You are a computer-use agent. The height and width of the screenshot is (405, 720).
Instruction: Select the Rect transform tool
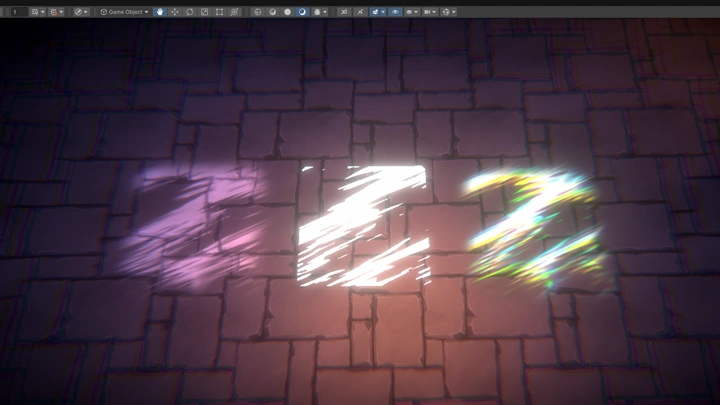click(x=220, y=12)
